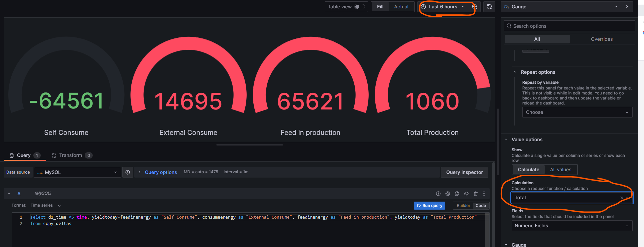Viewport: 644px width, 247px height.
Task: Hide query A with the eye icon
Action: 466,194
